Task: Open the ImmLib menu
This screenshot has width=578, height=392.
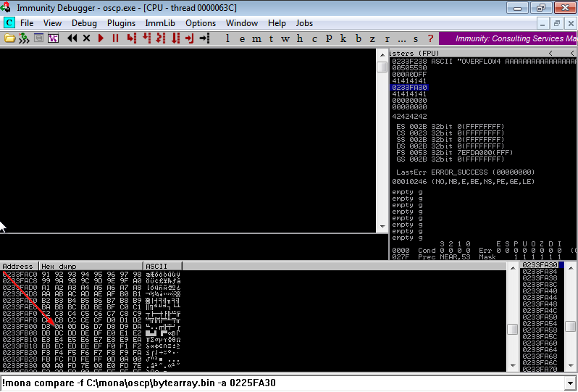Action: tap(160, 23)
